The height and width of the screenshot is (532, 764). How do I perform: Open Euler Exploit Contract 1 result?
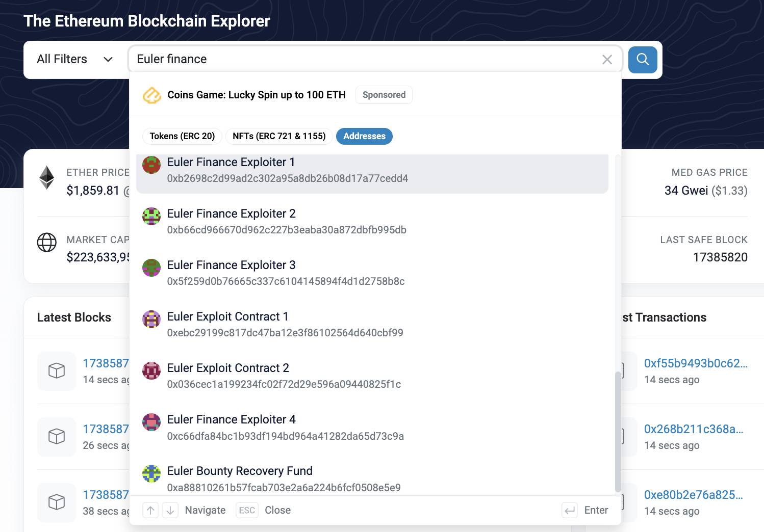point(372,325)
